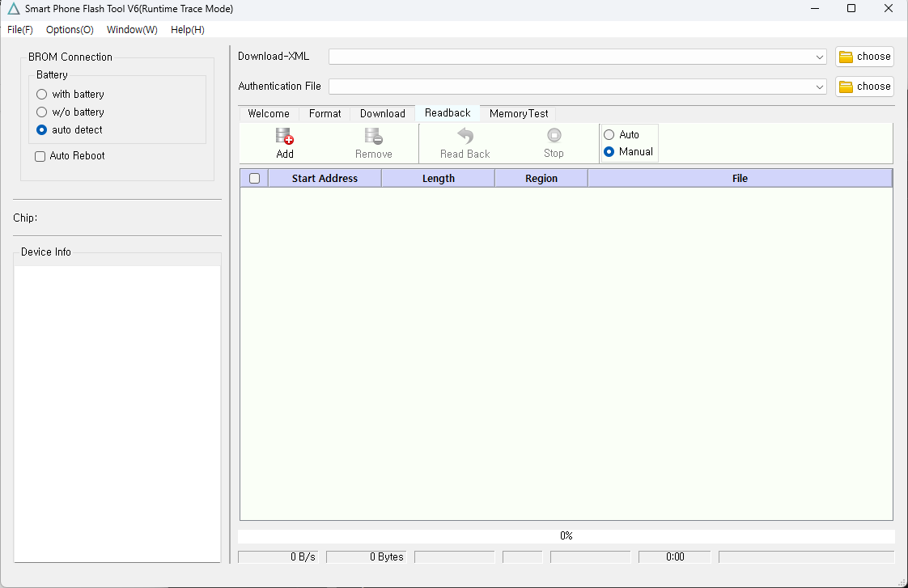Screen dimensions: 908x588
Task: Open the File(F) menu
Action: [20, 29]
